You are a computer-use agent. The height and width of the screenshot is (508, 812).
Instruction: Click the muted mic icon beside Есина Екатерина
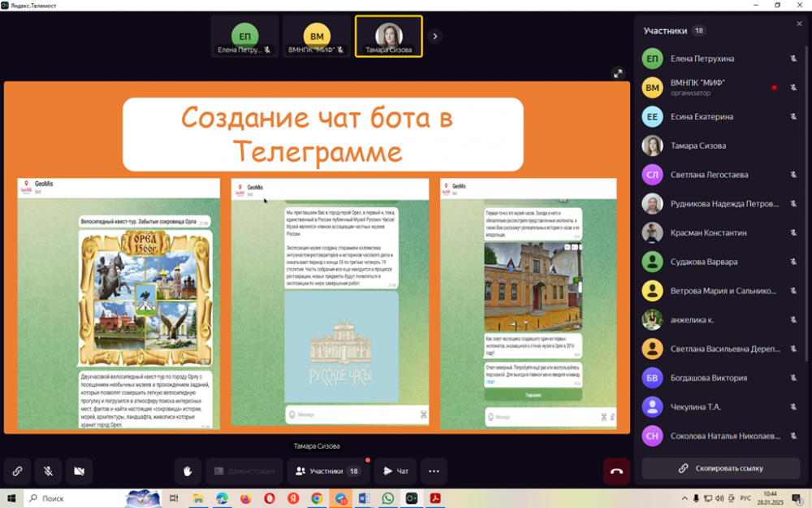pyautogui.click(x=793, y=117)
